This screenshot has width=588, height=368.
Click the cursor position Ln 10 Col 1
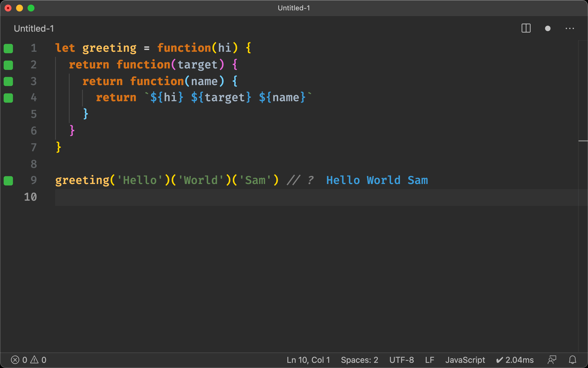[x=55, y=196]
